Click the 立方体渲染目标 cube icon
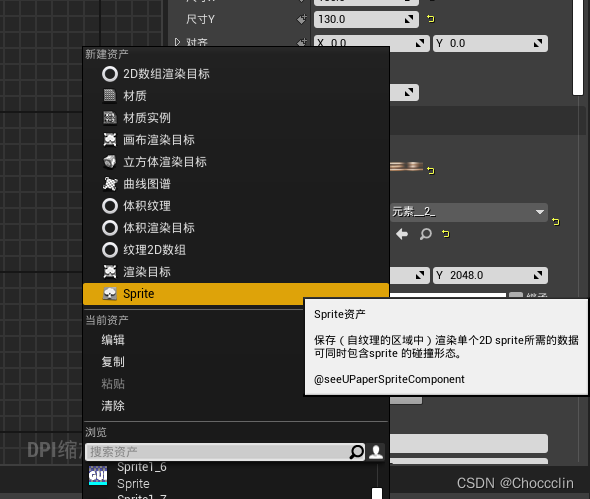Image resolution: width=590 pixels, height=499 pixels. (110, 162)
